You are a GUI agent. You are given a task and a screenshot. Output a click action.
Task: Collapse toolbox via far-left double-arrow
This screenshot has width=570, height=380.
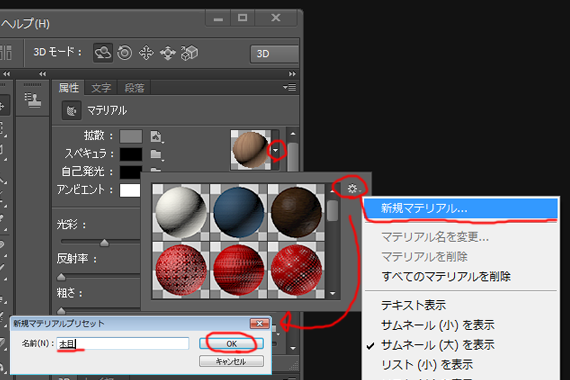coord(7,74)
